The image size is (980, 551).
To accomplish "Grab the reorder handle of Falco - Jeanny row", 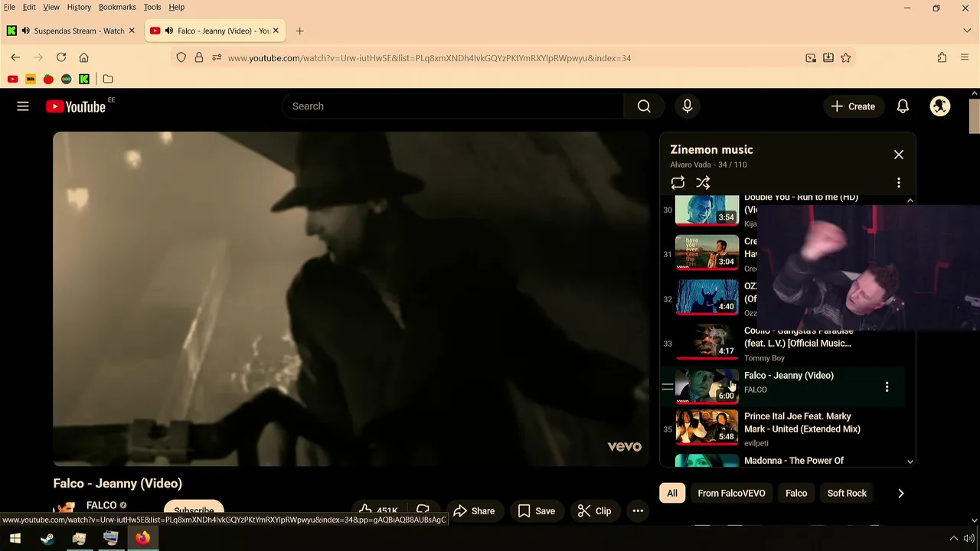I will coord(667,387).
